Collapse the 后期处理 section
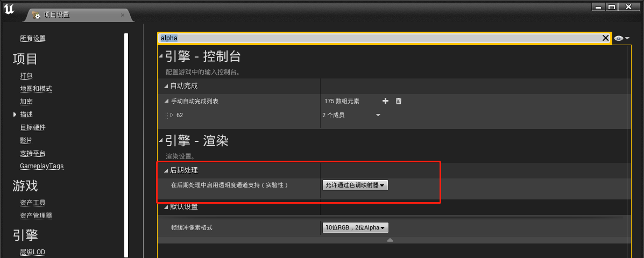This screenshot has height=258, width=644. [166, 170]
